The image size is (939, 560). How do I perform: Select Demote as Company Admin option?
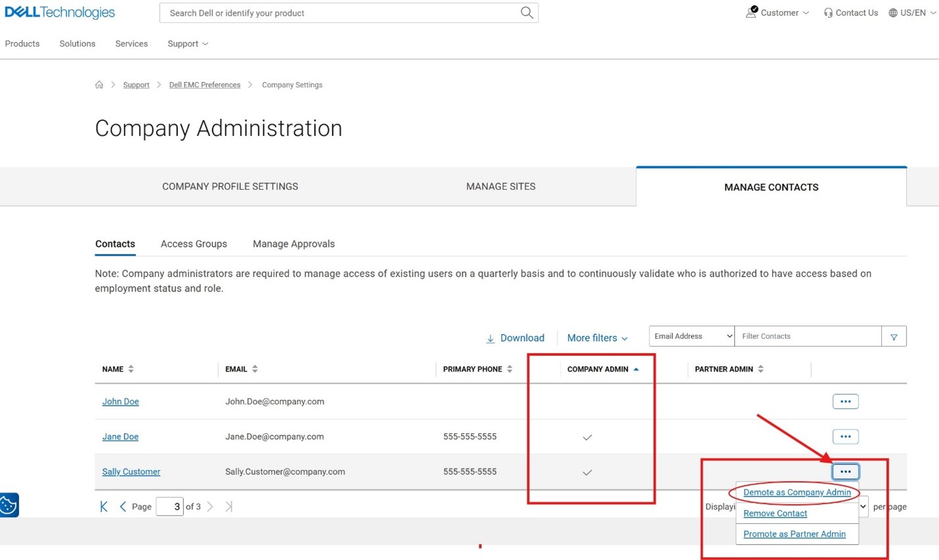(797, 492)
